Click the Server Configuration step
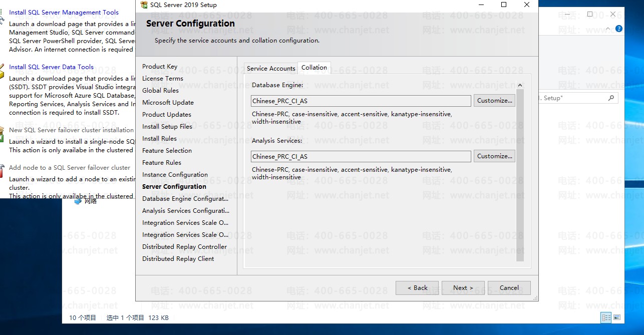Viewport: 644px width, 335px height. pos(174,187)
